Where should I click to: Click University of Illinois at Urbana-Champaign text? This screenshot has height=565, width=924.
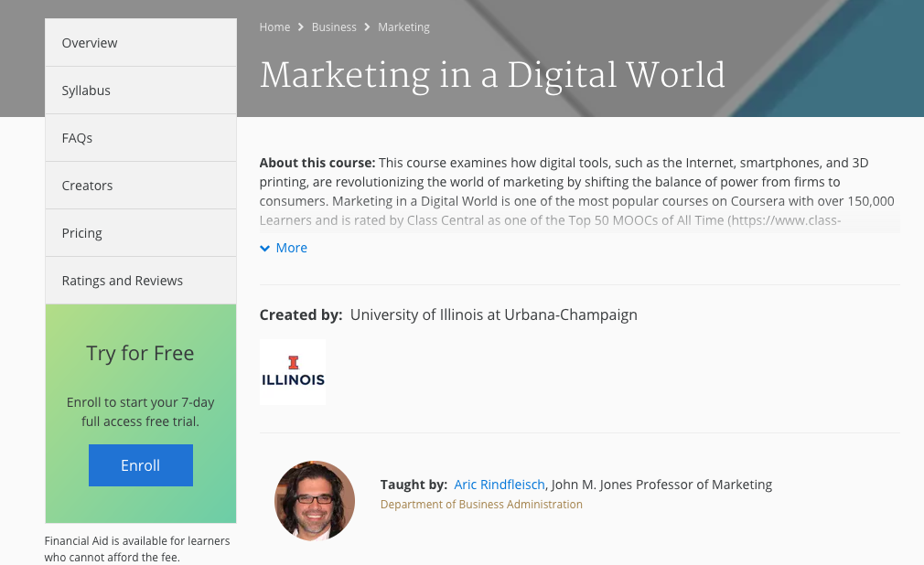click(x=493, y=314)
